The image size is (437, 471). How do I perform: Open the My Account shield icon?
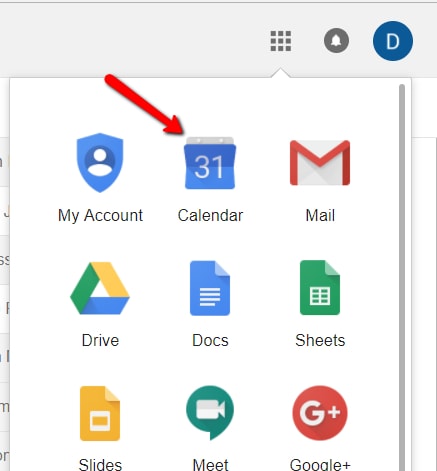click(x=100, y=163)
